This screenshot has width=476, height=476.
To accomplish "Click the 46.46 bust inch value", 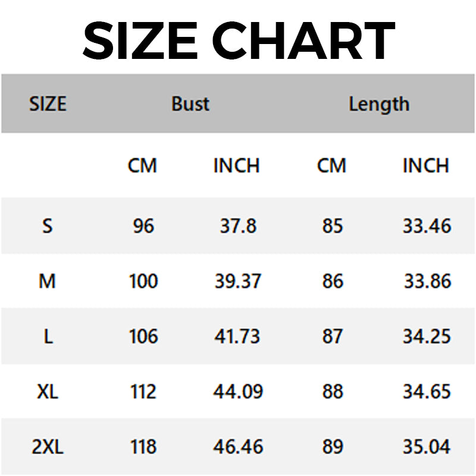I will pos(237,447).
